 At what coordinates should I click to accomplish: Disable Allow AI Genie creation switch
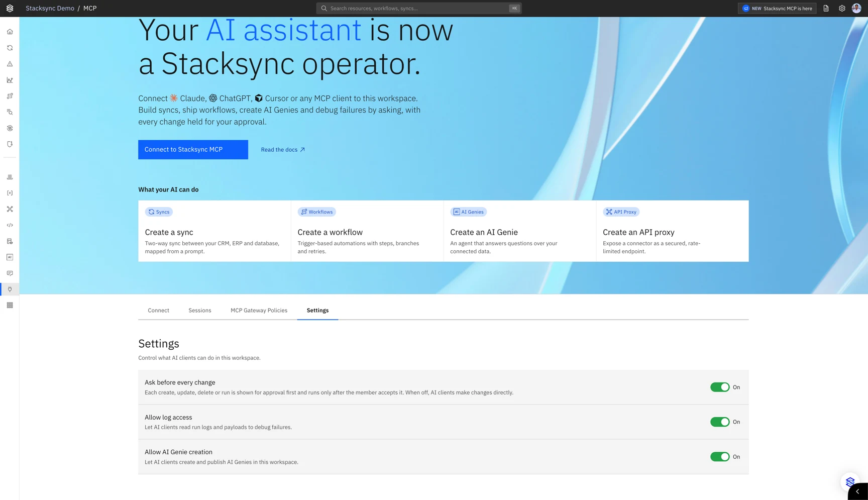[x=720, y=457]
